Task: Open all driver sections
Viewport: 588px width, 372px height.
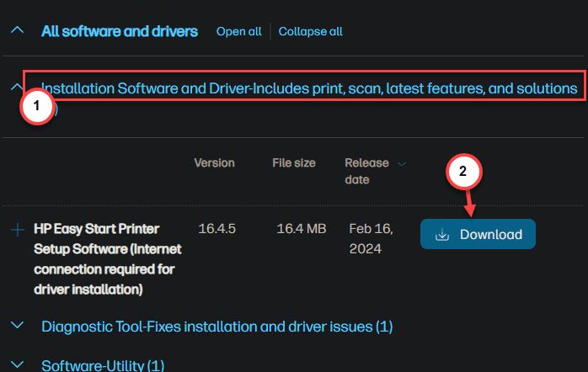Action: (x=239, y=31)
